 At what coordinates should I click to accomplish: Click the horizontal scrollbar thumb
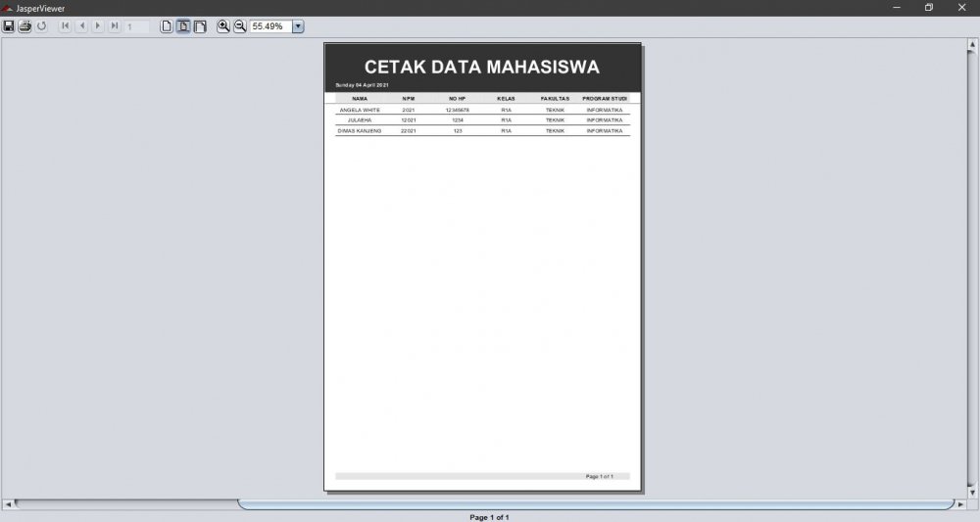coord(596,504)
